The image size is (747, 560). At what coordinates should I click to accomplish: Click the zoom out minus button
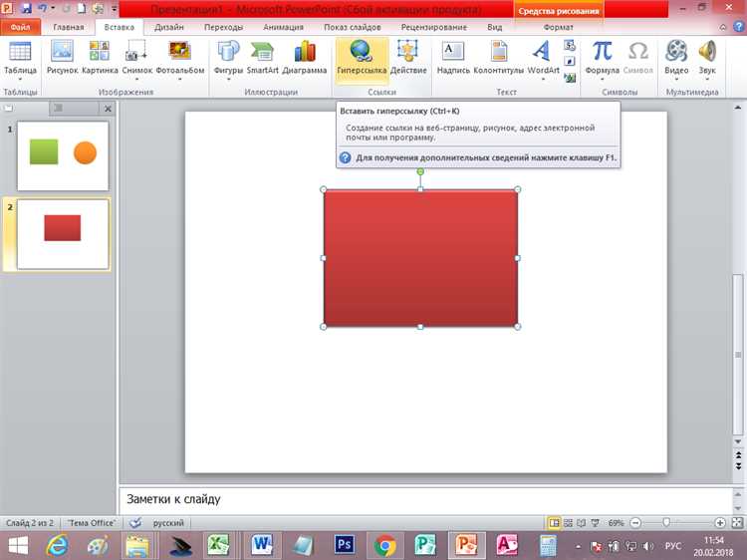635,523
